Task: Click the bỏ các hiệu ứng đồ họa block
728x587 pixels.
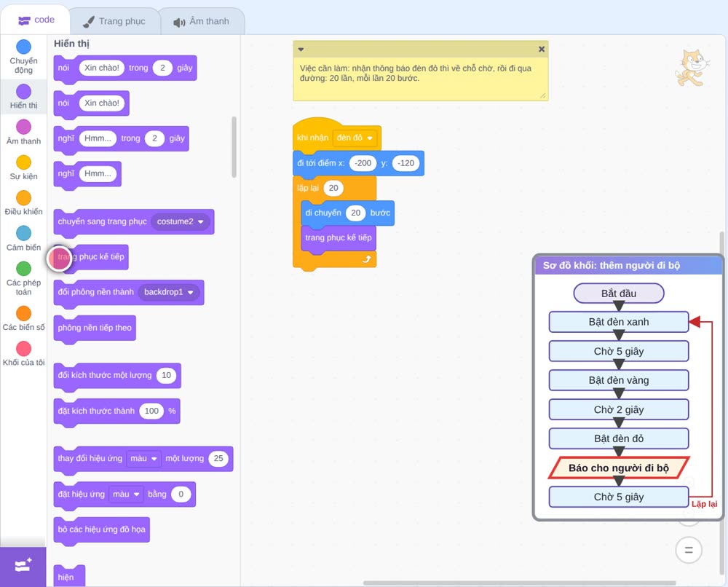Action: pos(102,531)
